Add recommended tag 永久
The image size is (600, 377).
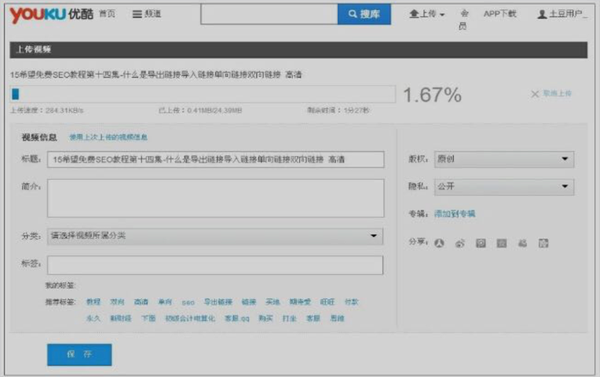pyautogui.click(x=93, y=318)
